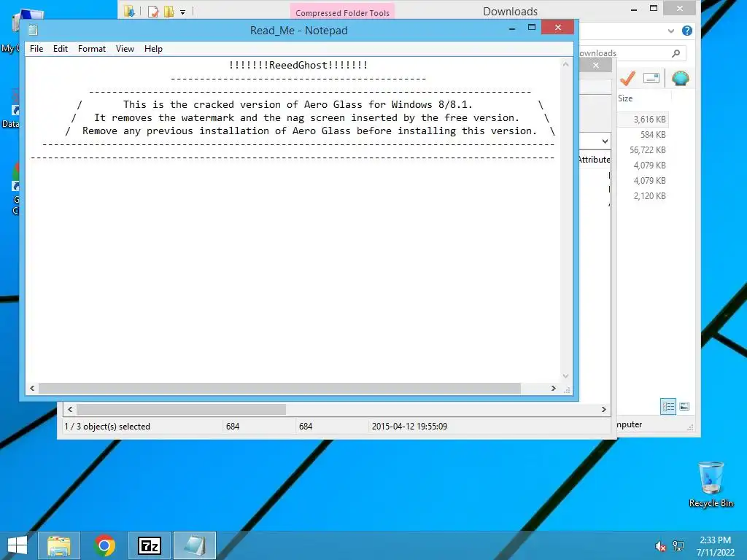
Task: Click 7-Zip horizontal scroll left arrow
Action: 70,409
